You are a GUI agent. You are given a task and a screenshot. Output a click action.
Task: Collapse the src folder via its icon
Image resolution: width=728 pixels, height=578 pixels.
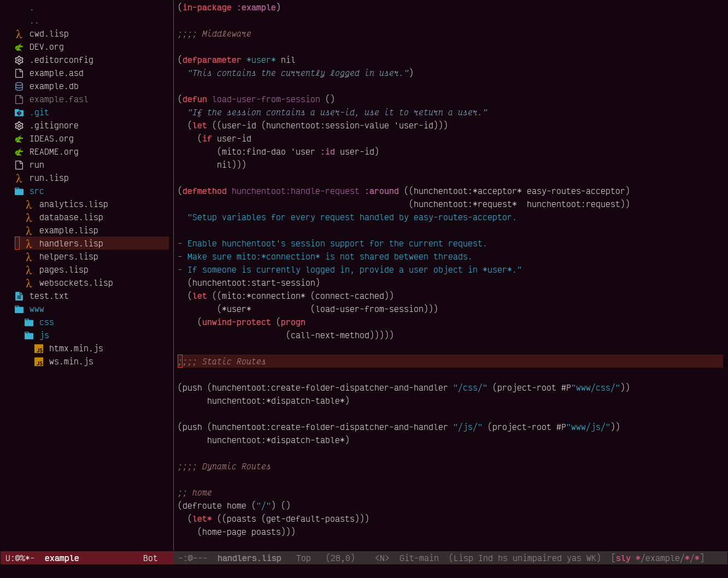[19, 191]
